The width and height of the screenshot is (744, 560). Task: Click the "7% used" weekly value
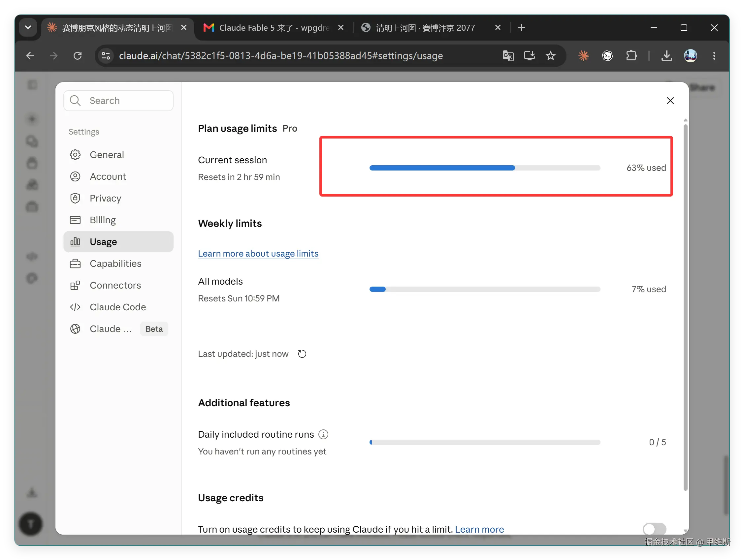[x=649, y=290]
